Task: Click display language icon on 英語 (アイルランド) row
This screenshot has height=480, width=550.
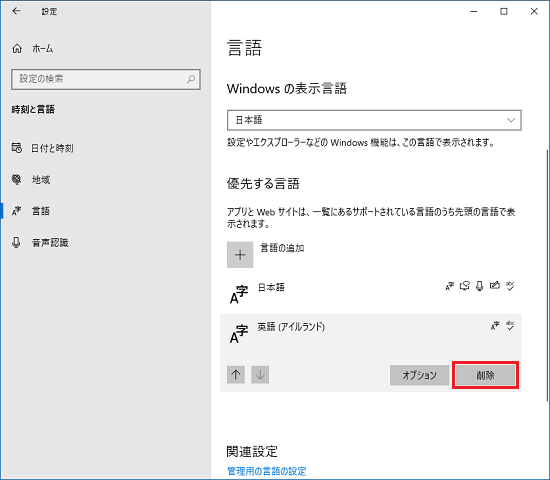Action: click(x=495, y=326)
